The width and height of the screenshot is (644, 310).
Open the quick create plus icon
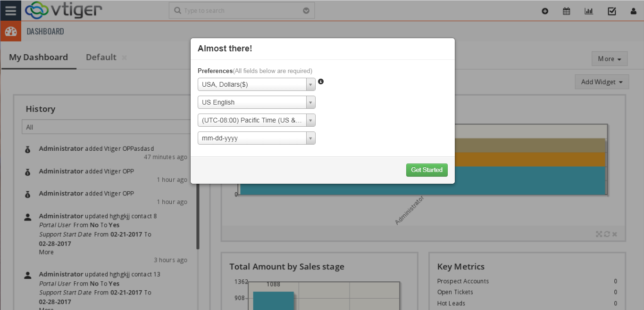545,10
